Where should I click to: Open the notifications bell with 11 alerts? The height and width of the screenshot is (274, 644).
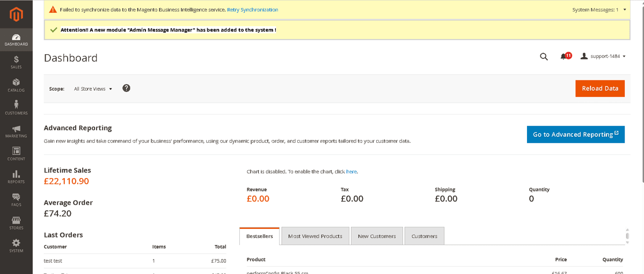[565, 56]
